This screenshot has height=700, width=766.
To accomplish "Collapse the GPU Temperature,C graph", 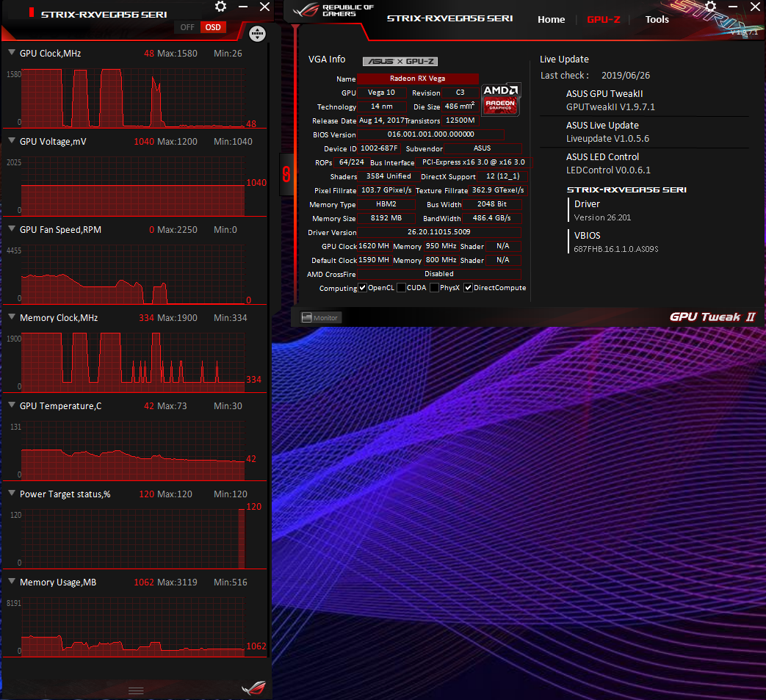I will tap(12, 405).
